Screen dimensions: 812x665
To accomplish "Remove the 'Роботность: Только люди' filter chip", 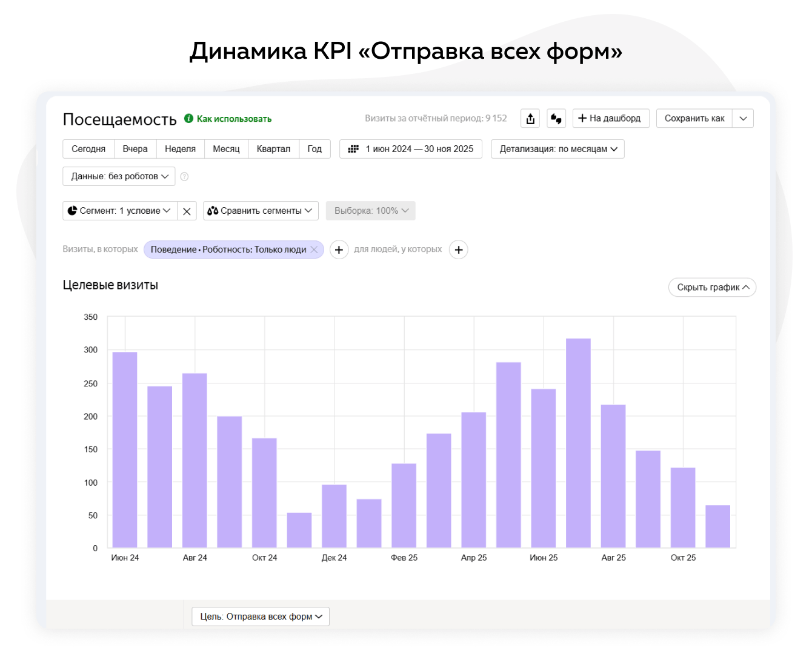I will click(x=314, y=250).
